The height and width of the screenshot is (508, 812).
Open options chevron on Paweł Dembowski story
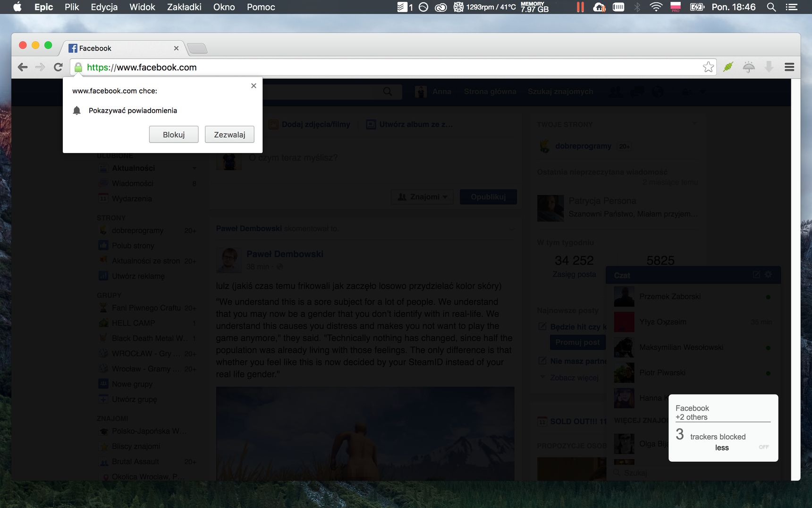(x=512, y=229)
